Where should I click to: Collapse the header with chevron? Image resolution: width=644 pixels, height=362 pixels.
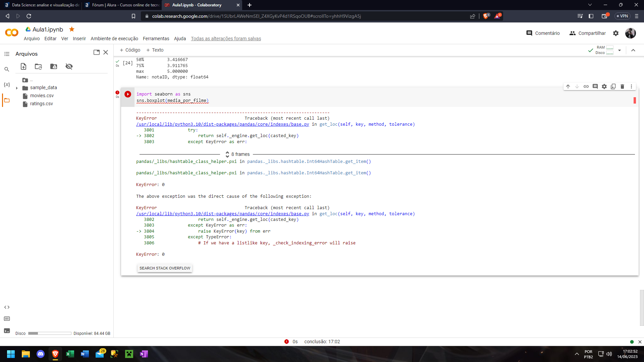tap(633, 50)
